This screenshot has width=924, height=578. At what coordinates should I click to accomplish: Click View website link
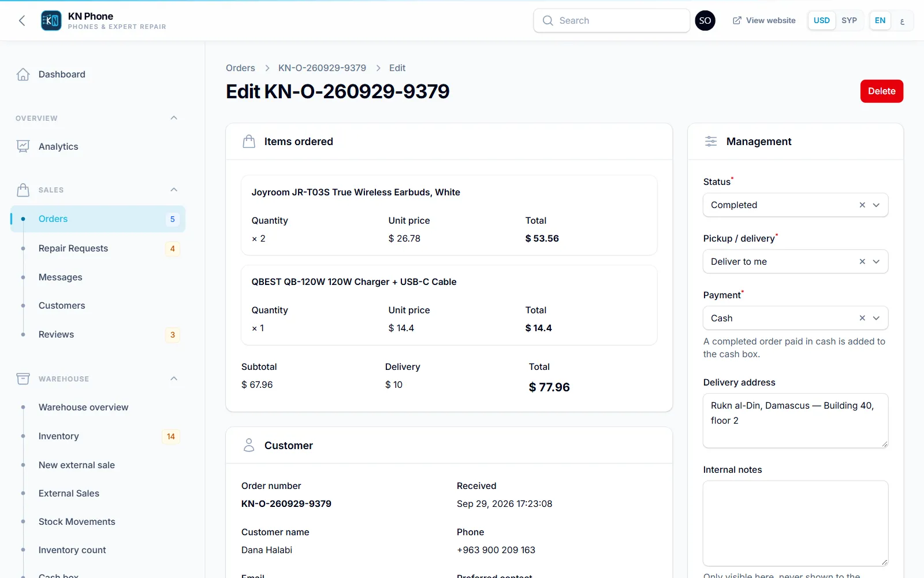coord(764,21)
